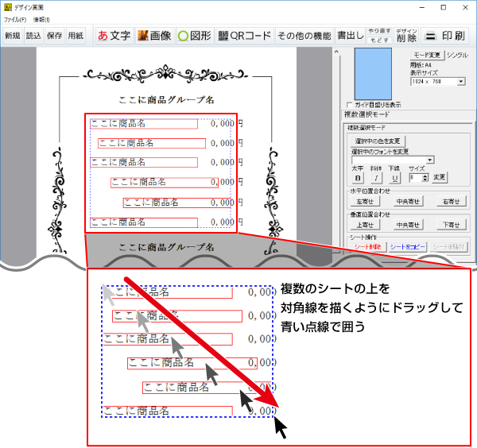Toggle bold (B) formatting button

(x=358, y=177)
